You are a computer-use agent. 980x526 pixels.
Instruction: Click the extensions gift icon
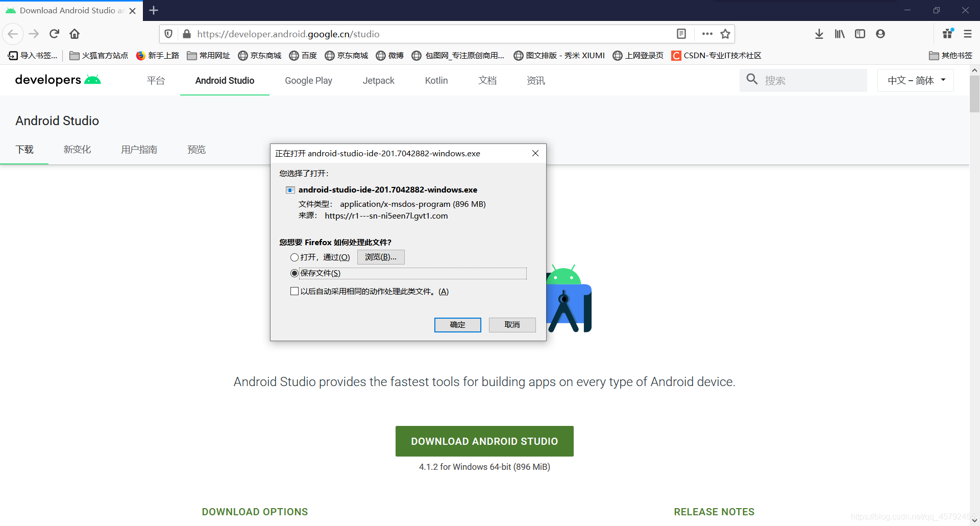(x=948, y=34)
